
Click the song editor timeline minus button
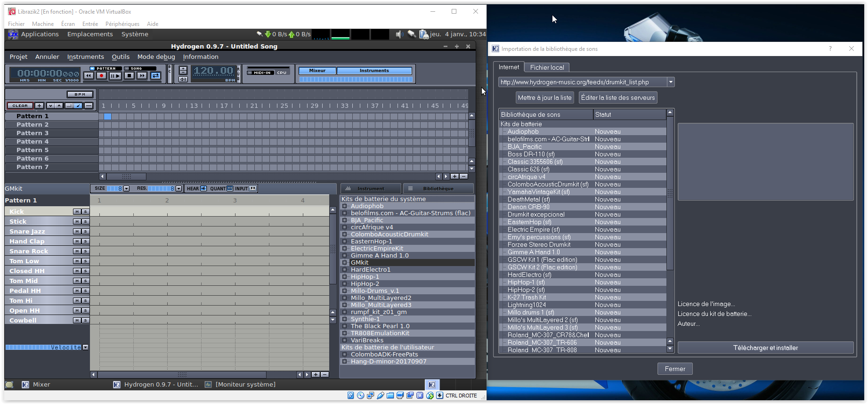(89, 105)
